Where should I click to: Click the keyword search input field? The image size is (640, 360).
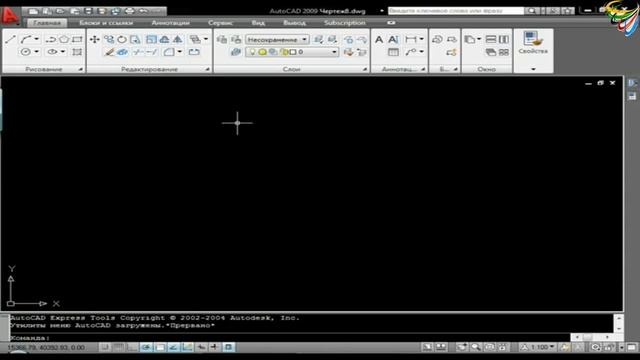[456, 11]
